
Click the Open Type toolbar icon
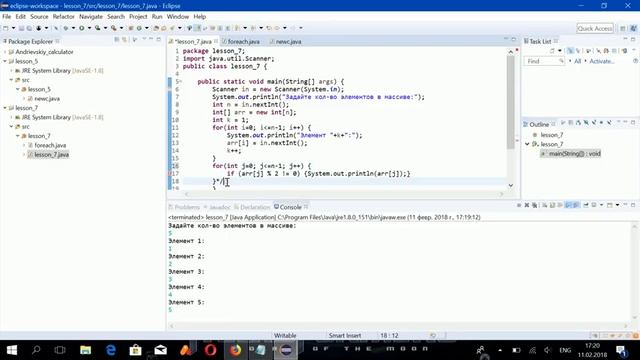point(156,28)
